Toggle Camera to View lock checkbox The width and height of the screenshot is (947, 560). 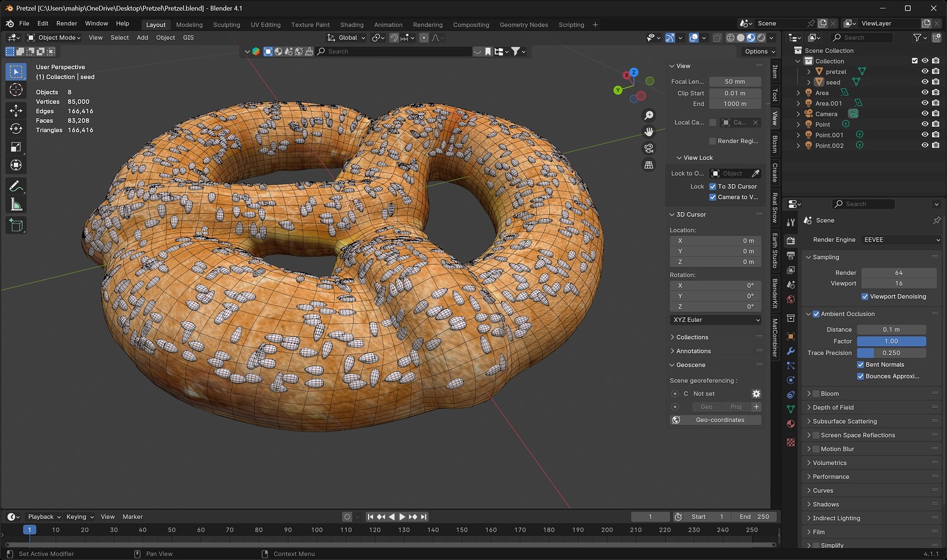pyautogui.click(x=713, y=197)
